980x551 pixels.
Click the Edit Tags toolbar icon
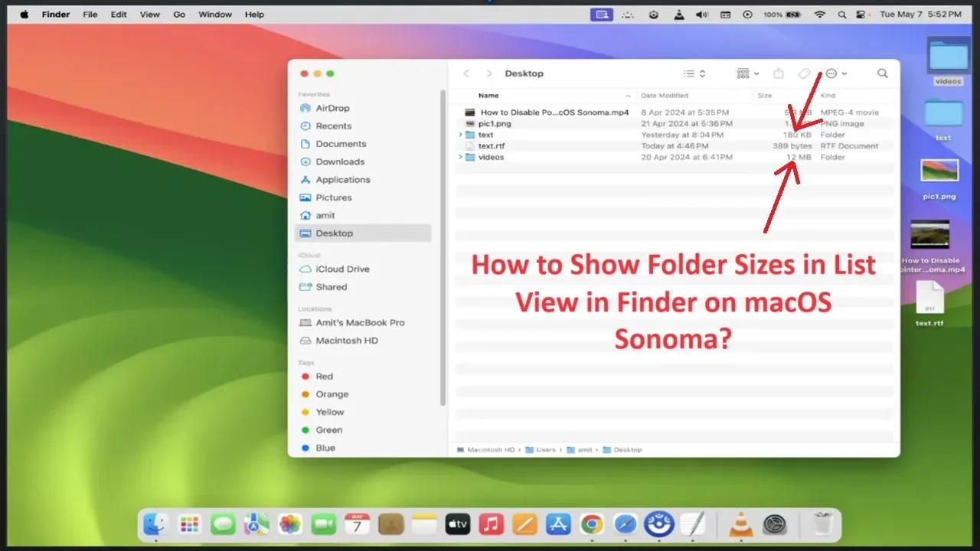pyautogui.click(x=804, y=73)
